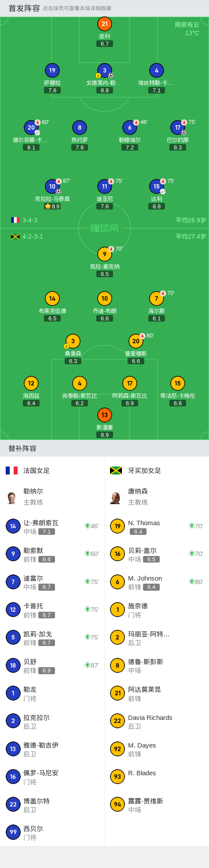Select Jamaica striker 凯拉-麦克纳 number 9
The height and width of the screenshot is (868, 209).
(104, 254)
